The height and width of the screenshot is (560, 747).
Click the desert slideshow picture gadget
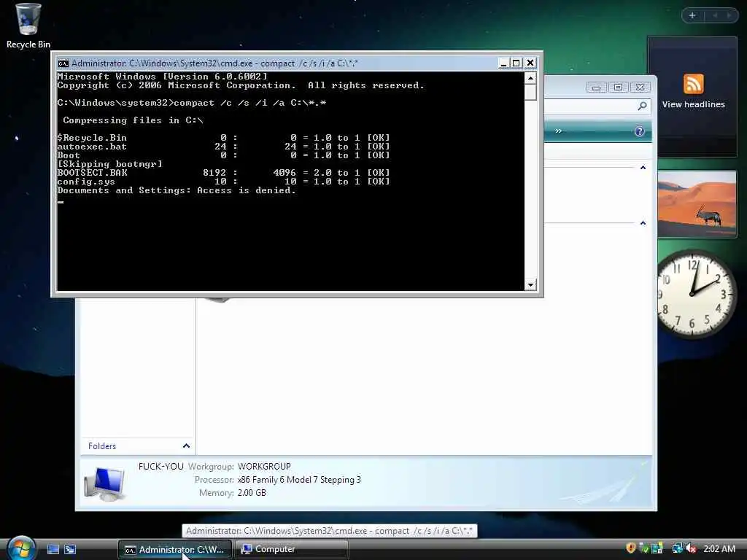697,203
